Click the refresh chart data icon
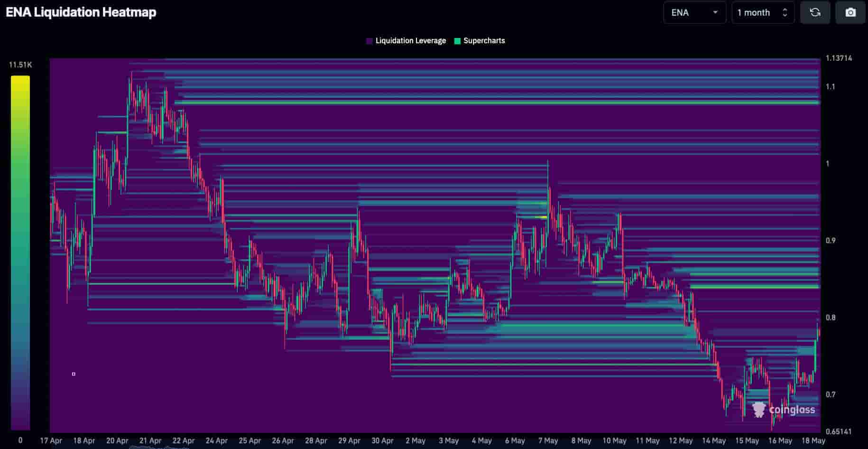The height and width of the screenshot is (449, 868). (815, 13)
